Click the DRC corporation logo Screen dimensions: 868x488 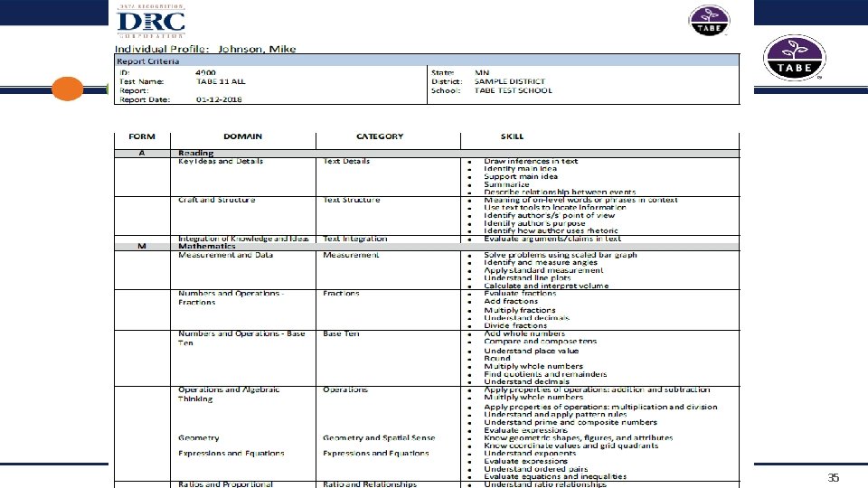click(151, 21)
